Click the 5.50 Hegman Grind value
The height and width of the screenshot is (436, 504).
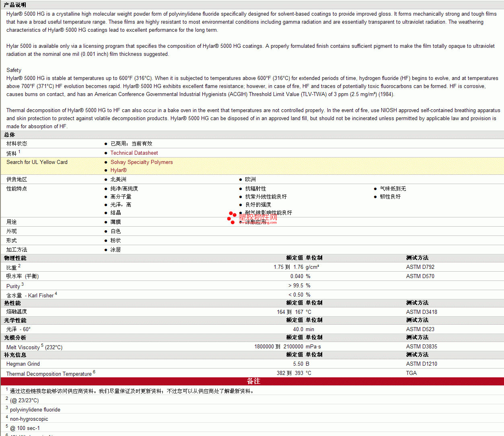click(x=298, y=364)
